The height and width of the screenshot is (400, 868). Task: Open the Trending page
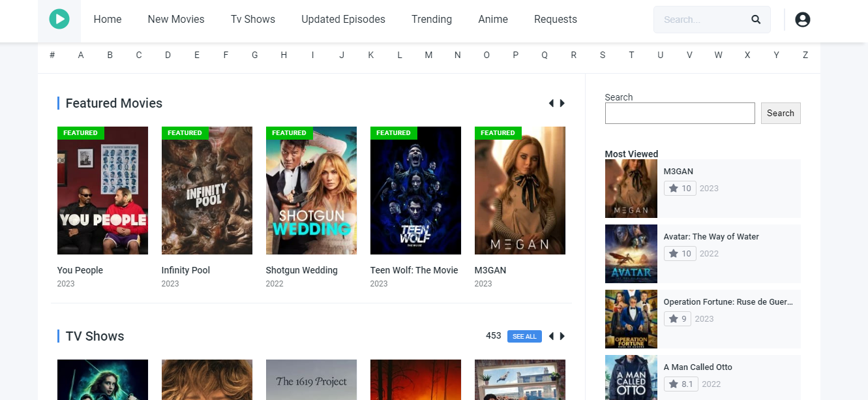tap(432, 20)
